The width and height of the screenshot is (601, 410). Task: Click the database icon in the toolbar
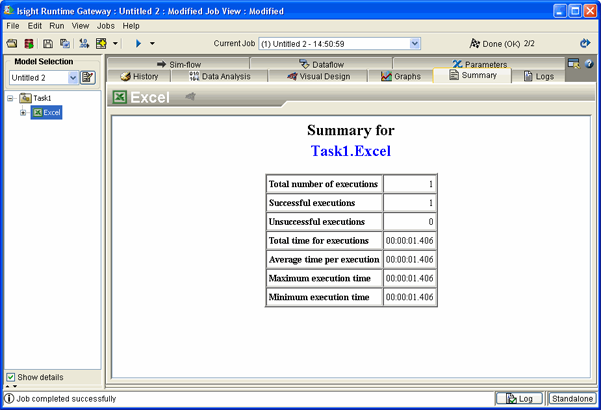pyautogui.click(x=29, y=44)
